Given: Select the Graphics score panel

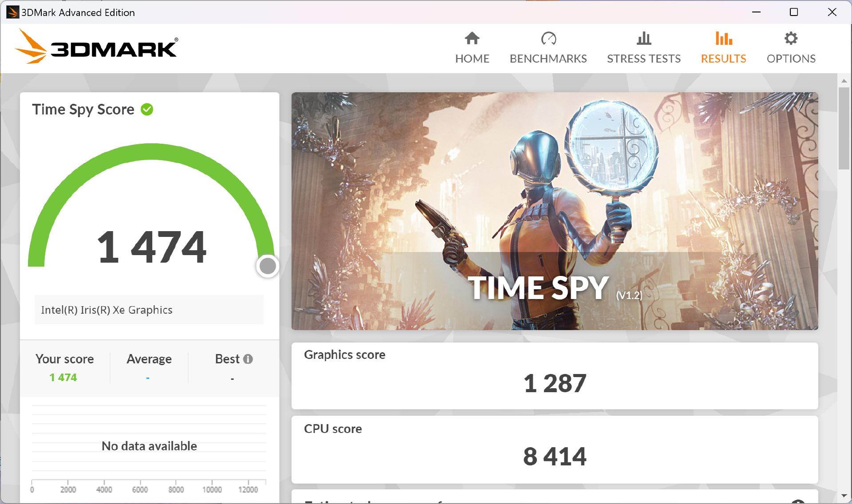Looking at the screenshot, I should [554, 375].
